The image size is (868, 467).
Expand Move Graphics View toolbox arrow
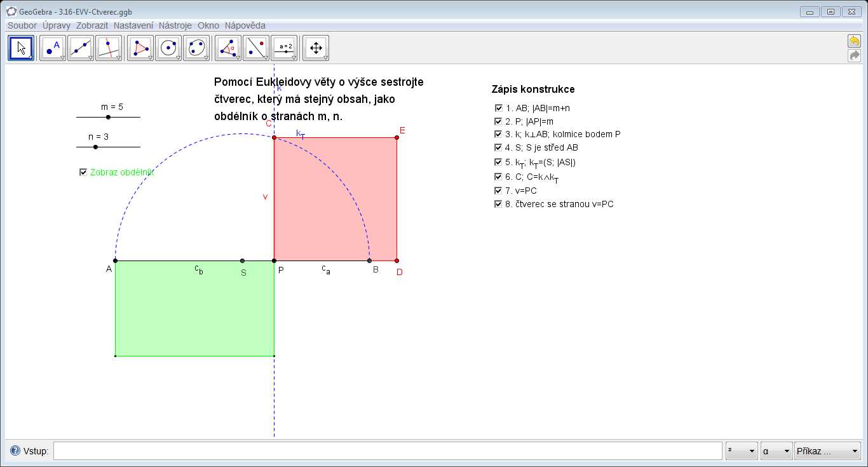pyautogui.click(x=326, y=58)
